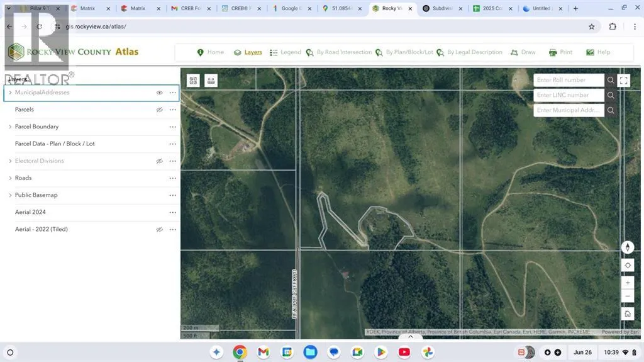Open YouTube from the shelf
644x362 pixels.
[404, 352]
